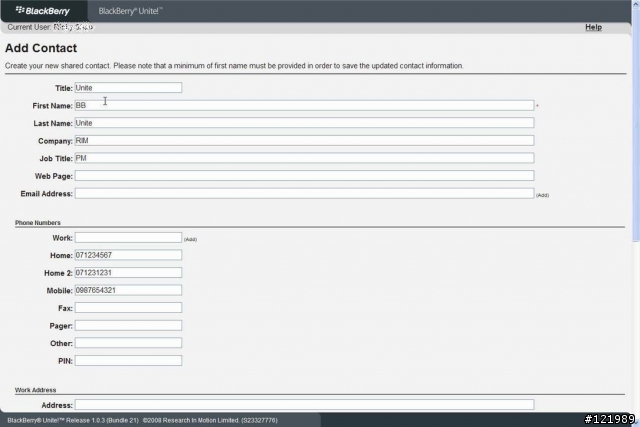Focus the First Name field containing BB

click(x=304, y=105)
